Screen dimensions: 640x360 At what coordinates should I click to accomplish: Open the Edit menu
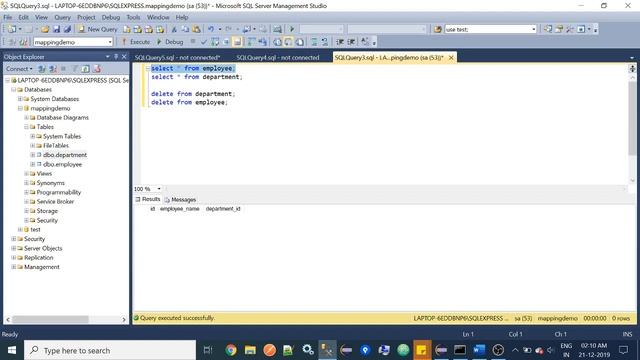(x=24, y=17)
